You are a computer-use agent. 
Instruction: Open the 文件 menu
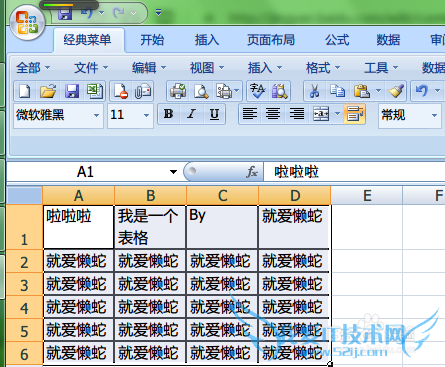tap(91, 68)
